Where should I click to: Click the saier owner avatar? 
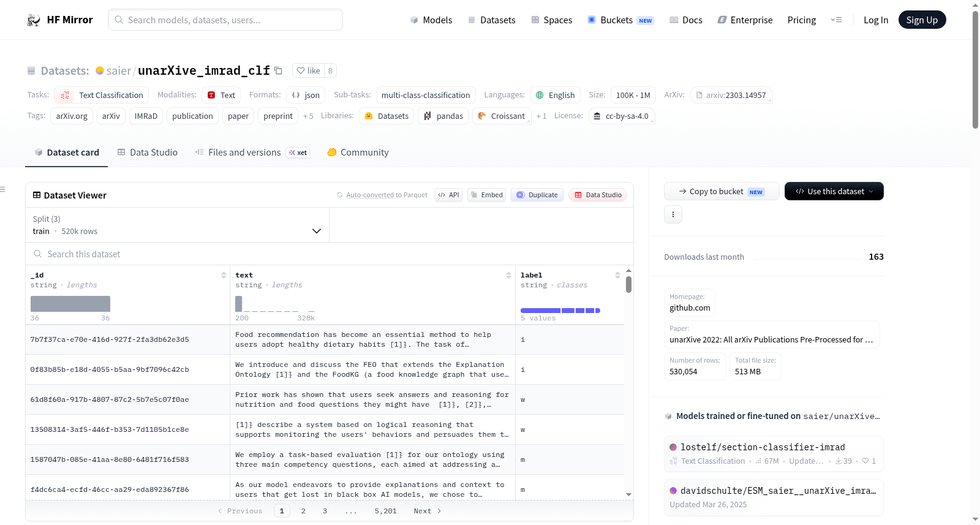[100, 70]
